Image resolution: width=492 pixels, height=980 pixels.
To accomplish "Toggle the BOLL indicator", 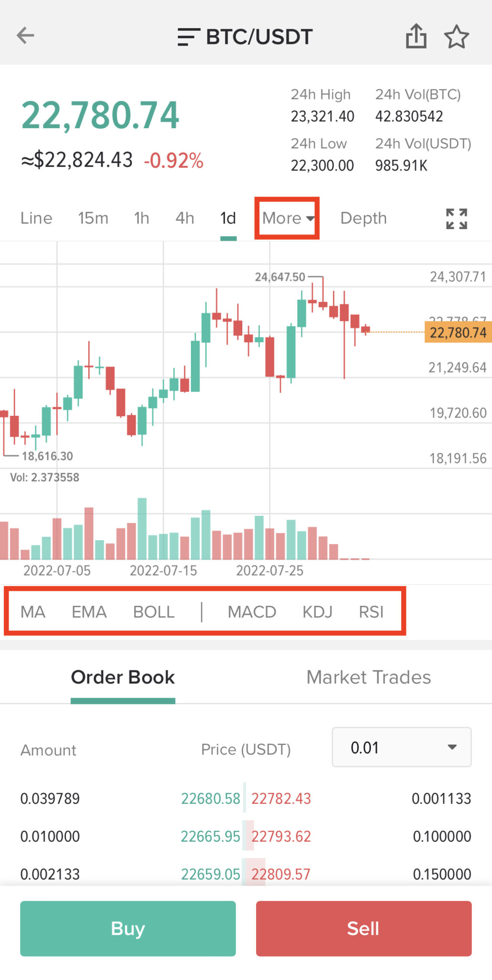I will point(154,612).
